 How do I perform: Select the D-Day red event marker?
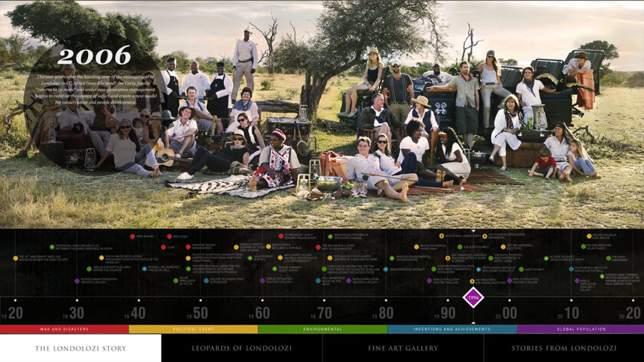pyautogui.click(x=162, y=247)
